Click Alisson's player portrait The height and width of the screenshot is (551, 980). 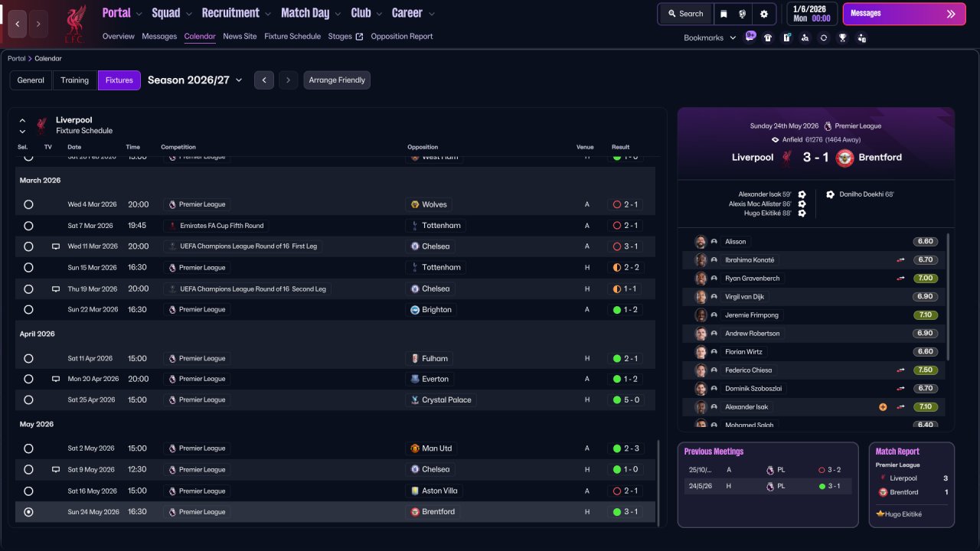(701, 242)
